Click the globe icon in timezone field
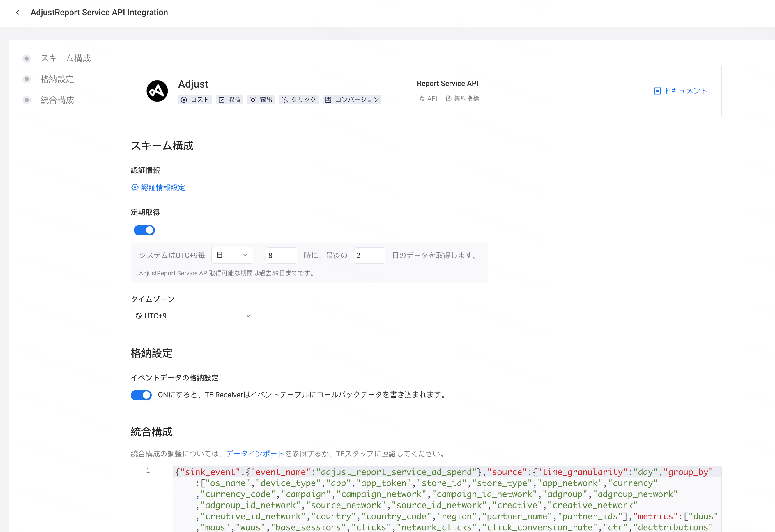Image resolution: width=775 pixels, height=532 pixels. click(x=139, y=316)
